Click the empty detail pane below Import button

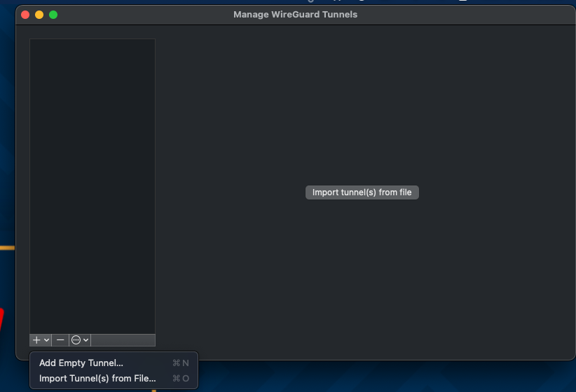362,280
